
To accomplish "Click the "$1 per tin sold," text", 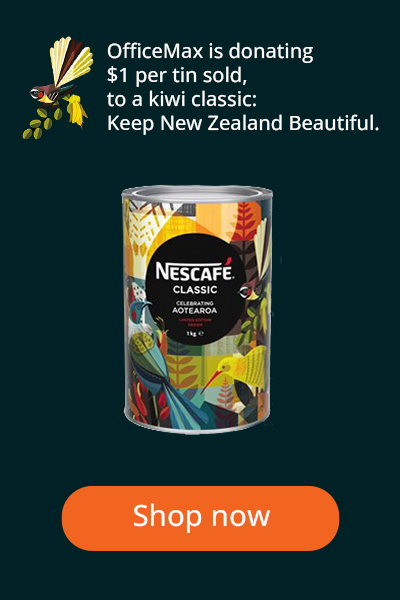I will click(177, 75).
